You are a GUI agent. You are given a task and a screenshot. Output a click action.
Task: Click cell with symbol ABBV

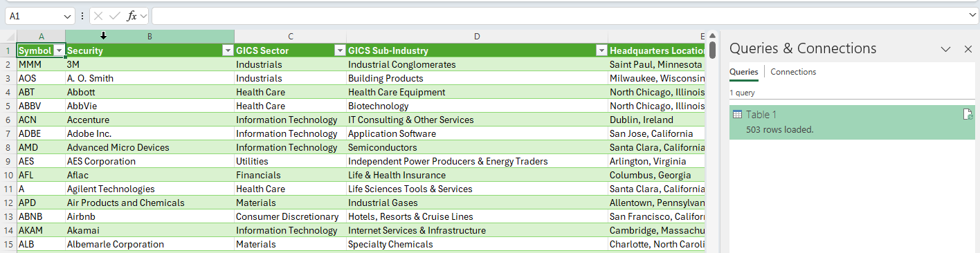pos(41,106)
